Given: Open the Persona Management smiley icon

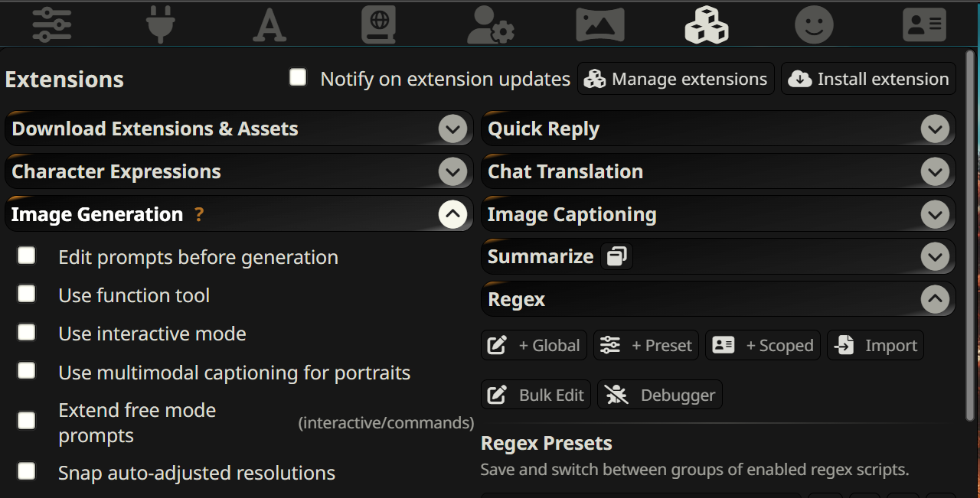Looking at the screenshot, I should pos(814,24).
